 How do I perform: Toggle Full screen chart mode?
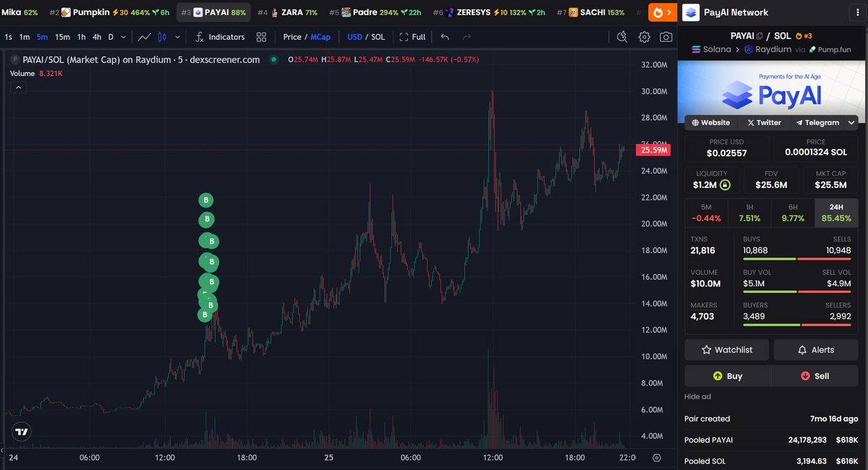(x=412, y=37)
